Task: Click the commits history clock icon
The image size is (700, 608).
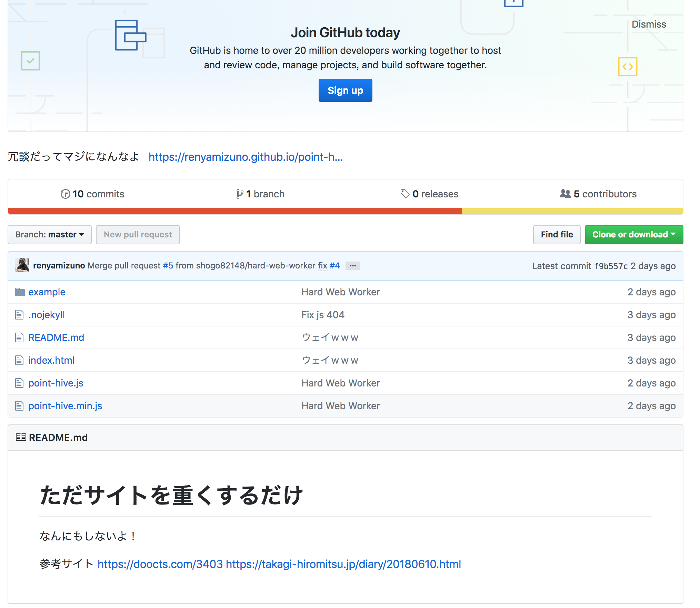Action: [65, 194]
